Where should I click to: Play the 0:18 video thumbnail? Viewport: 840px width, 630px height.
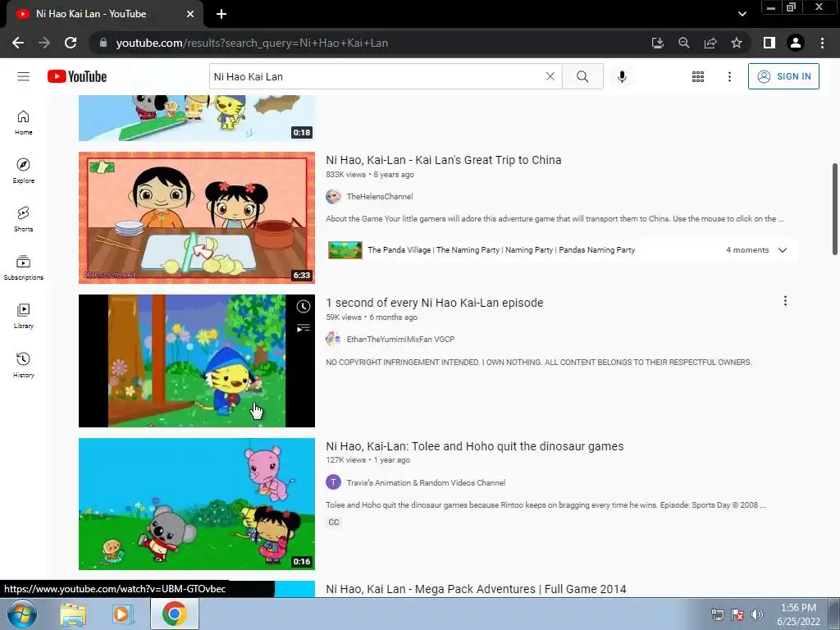(x=197, y=118)
